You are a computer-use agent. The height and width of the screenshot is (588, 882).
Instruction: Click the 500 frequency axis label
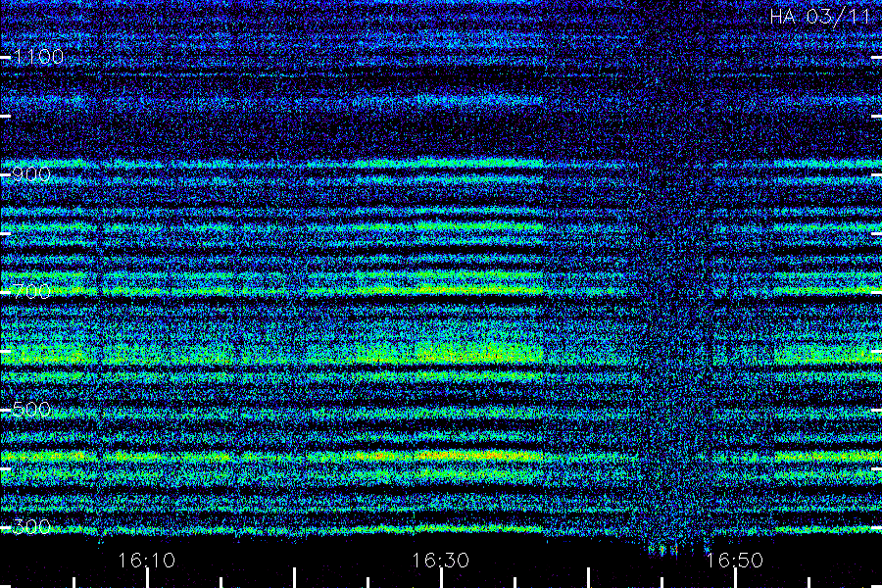pos(31,409)
